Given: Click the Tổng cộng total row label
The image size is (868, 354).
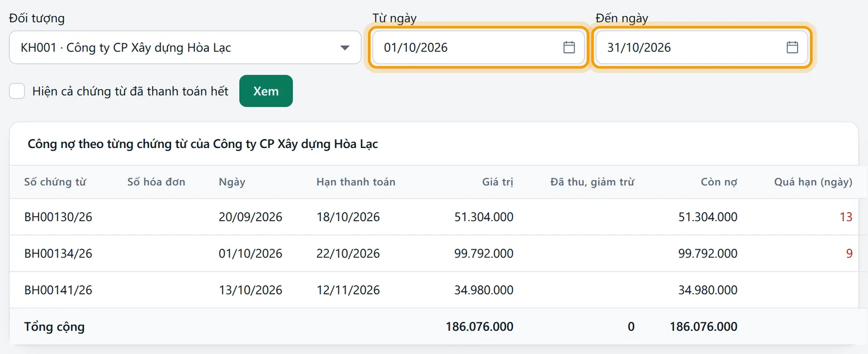Looking at the screenshot, I should 54,327.
